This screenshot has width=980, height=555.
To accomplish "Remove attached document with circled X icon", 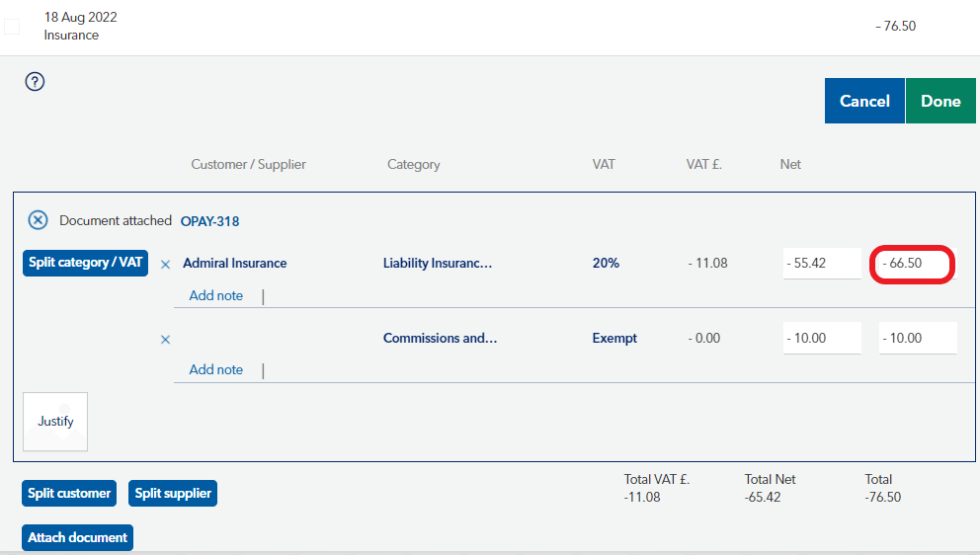I will point(38,220).
